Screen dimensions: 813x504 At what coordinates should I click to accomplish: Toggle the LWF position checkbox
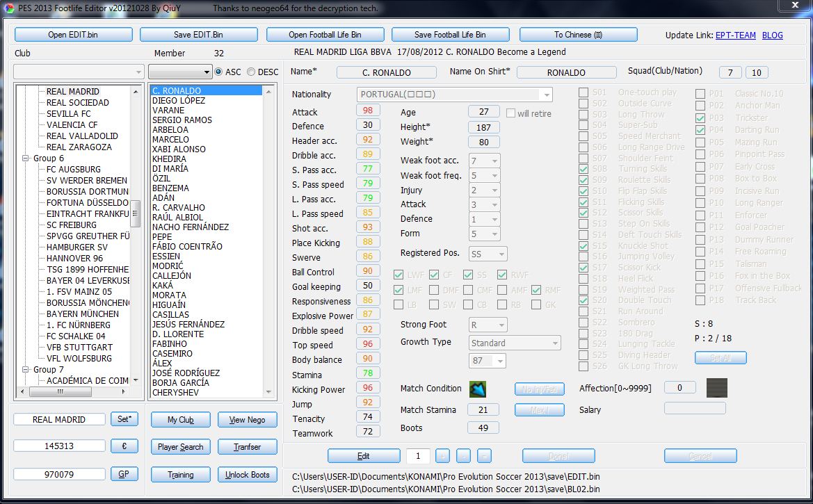(x=399, y=275)
